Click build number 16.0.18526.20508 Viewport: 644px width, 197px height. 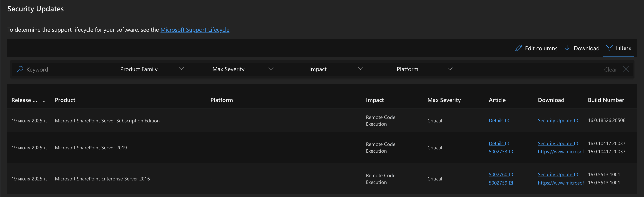pyautogui.click(x=607, y=120)
